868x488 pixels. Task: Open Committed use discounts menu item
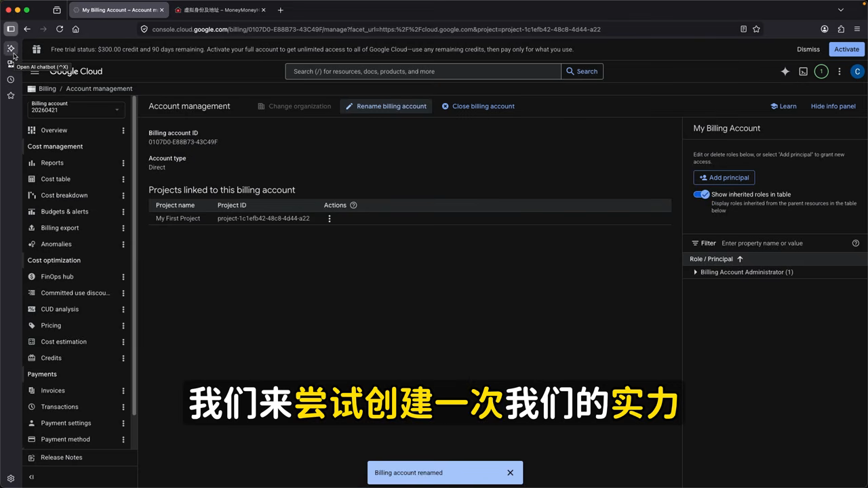point(75,293)
